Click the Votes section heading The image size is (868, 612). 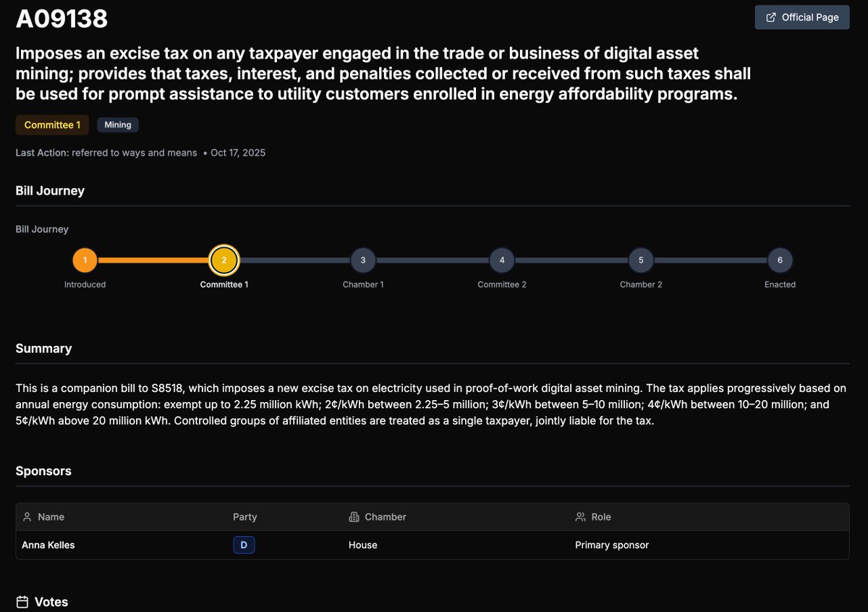click(x=51, y=602)
